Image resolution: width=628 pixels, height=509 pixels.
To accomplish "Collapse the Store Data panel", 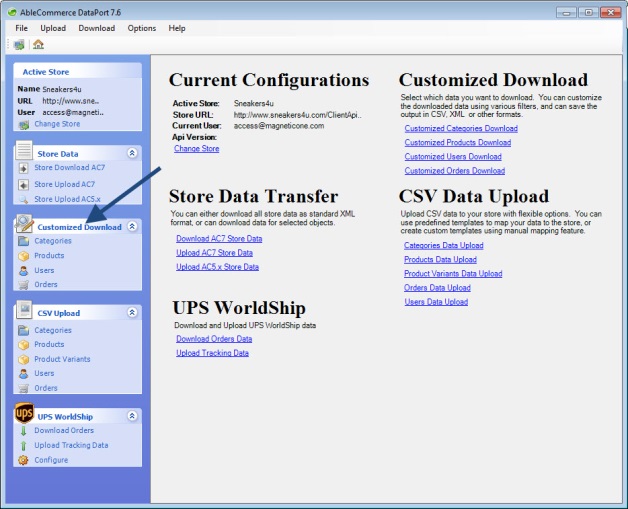I will [x=131, y=153].
